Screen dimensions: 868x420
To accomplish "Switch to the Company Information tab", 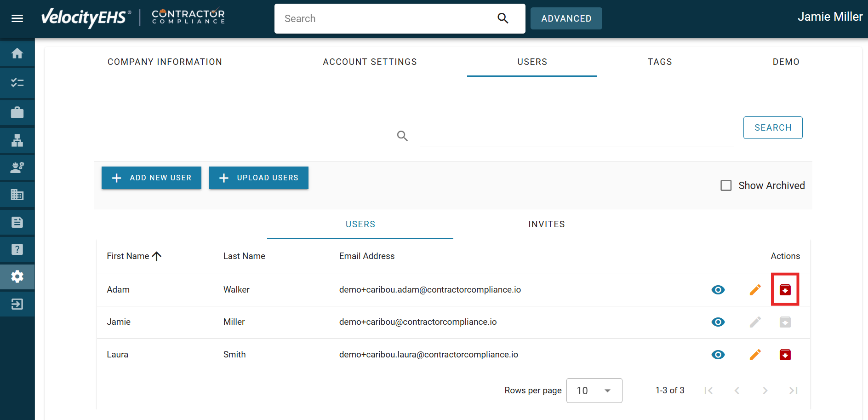I will point(165,62).
